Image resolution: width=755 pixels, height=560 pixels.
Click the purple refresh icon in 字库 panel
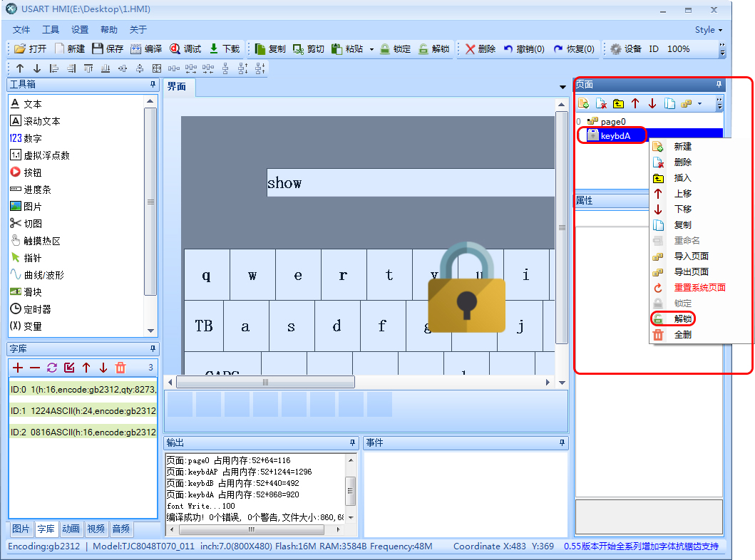(x=52, y=368)
